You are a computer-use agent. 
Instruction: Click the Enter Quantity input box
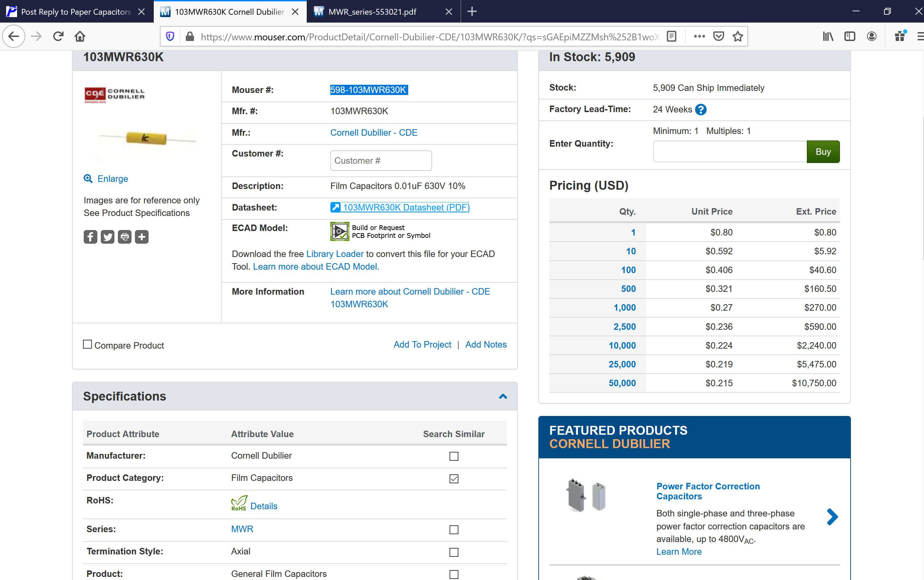pos(730,152)
